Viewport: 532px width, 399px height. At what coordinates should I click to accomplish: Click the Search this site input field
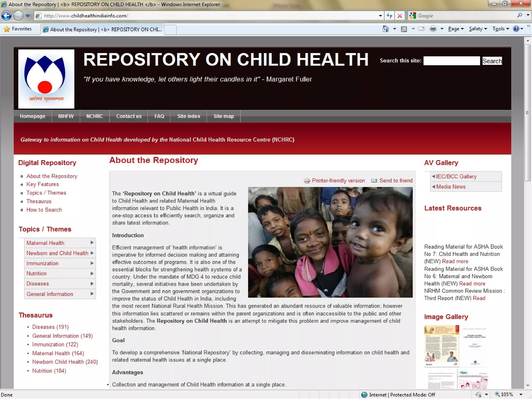click(451, 61)
